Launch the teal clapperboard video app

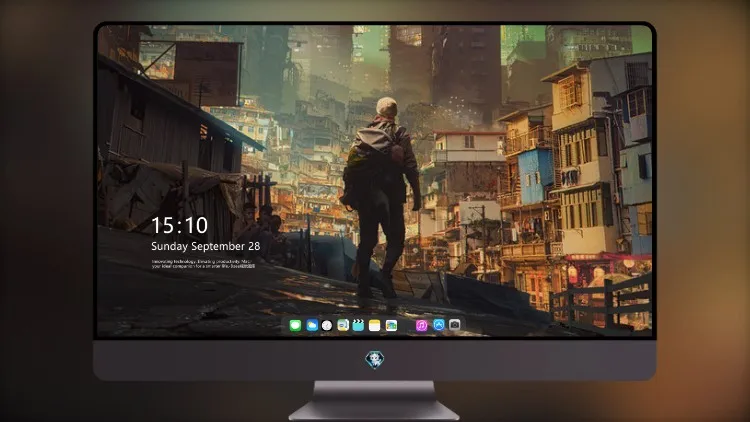point(359,325)
